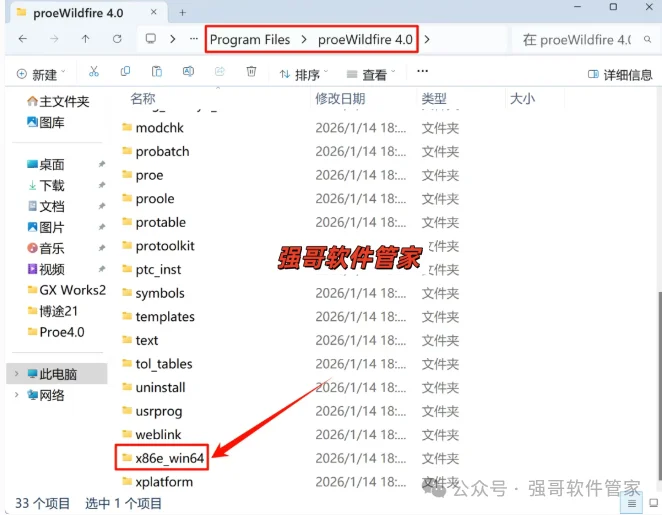Click the Cut scissors icon
The width and height of the screenshot is (662, 515).
94,72
